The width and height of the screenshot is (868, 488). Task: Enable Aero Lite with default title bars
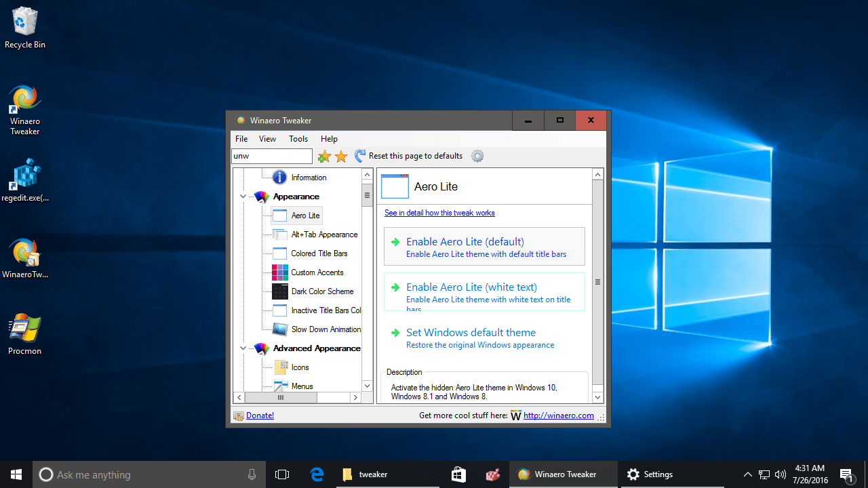pyautogui.click(x=465, y=241)
